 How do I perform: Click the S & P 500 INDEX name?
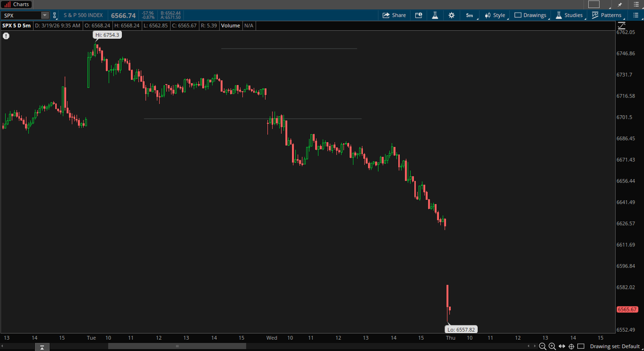coord(84,16)
